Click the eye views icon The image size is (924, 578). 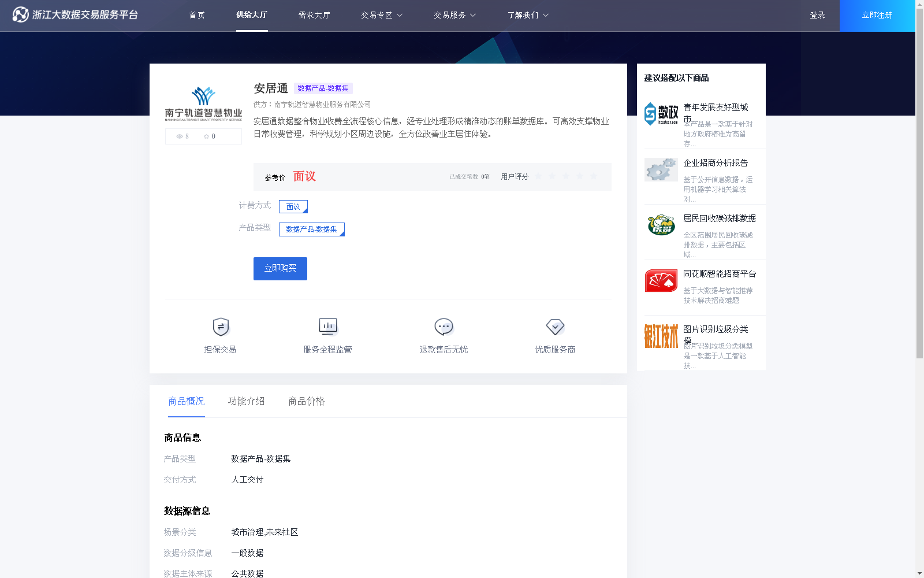pyautogui.click(x=180, y=136)
